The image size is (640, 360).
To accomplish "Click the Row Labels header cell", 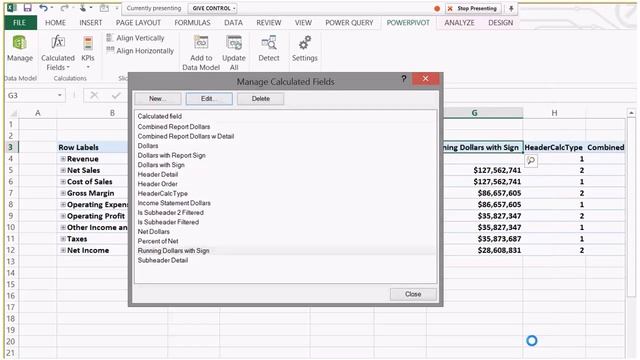I will [x=92, y=147].
